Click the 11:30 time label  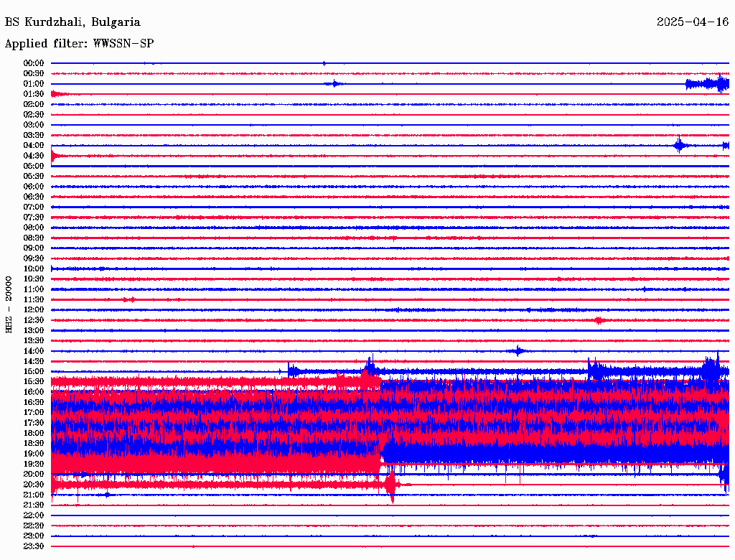point(34,299)
